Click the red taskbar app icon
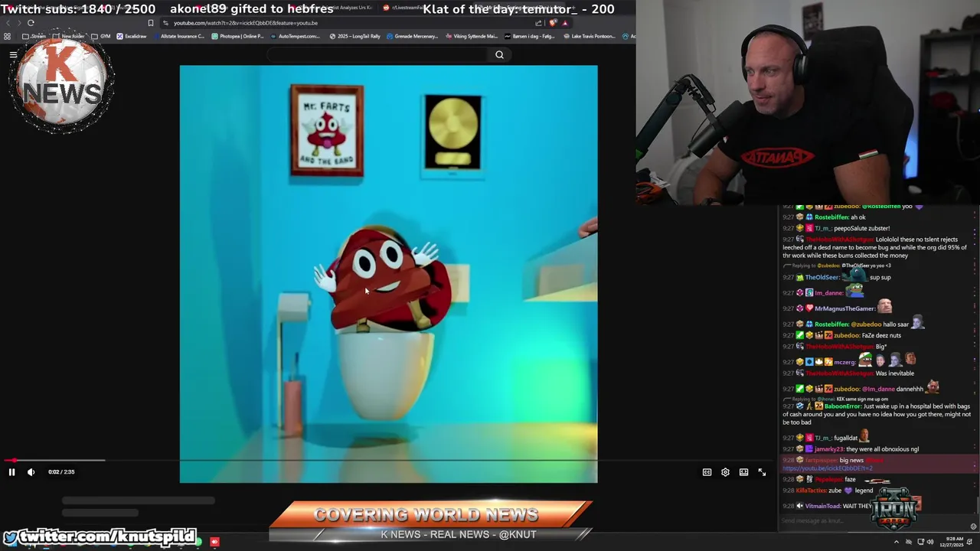Image resolution: width=980 pixels, height=551 pixels. pos(214,542)
